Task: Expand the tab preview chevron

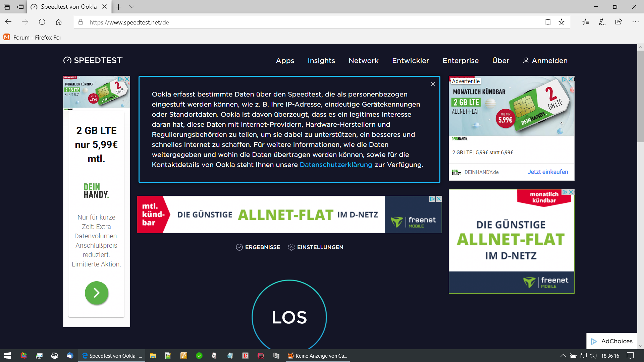Action: [131, 7]
